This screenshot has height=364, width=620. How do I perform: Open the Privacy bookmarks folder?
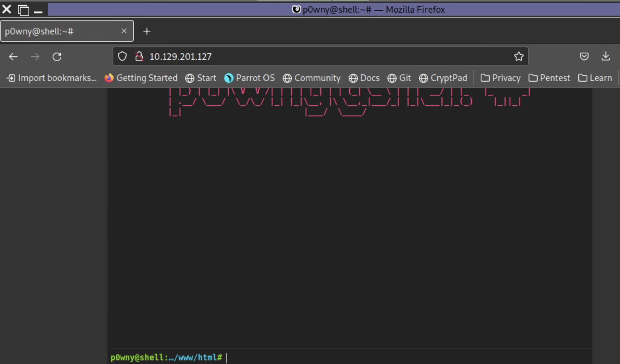pyautogui.click(x=500, y=78)
